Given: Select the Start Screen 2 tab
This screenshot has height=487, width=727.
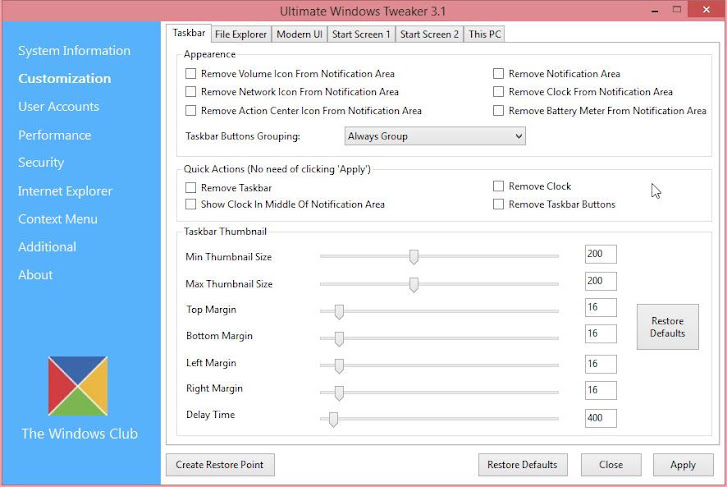Looking at the screenshot, I should [x=429, y=34].
